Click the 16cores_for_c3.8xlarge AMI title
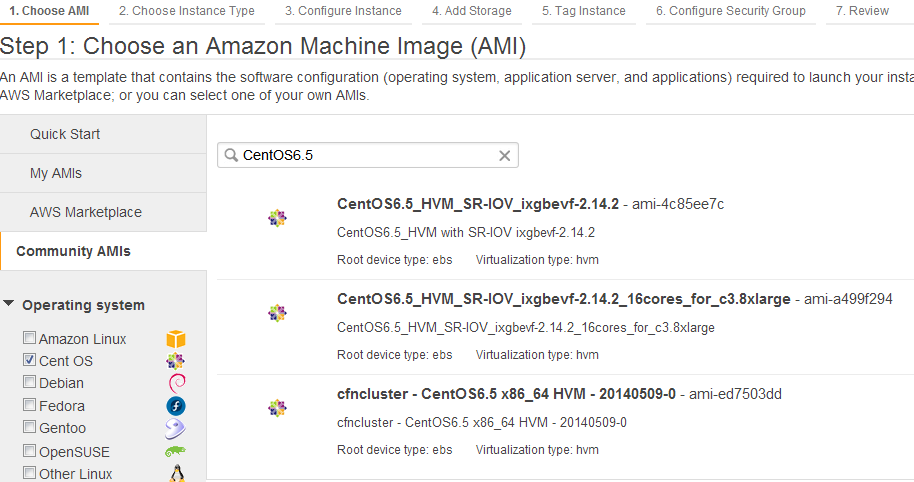Image resolution: width=914 pixels, height=482 pixels. (x=563, y=299)
